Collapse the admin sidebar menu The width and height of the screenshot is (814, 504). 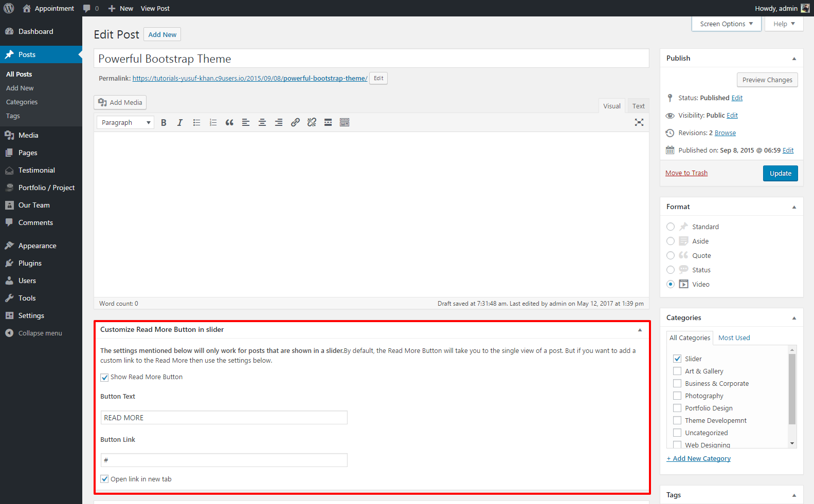tap(41, 333)
